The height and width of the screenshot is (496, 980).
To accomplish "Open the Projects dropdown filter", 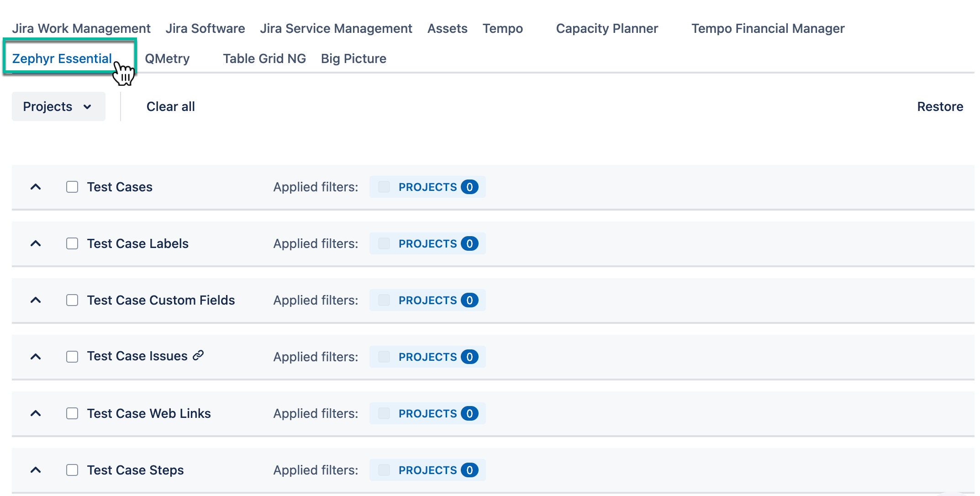I will [x=58, y=106].
